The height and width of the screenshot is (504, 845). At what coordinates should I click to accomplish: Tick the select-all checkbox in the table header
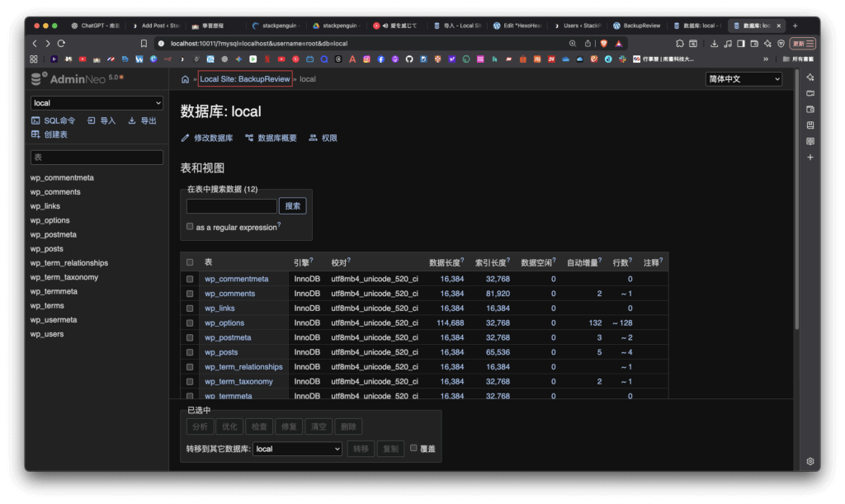(x=190, y=262)
